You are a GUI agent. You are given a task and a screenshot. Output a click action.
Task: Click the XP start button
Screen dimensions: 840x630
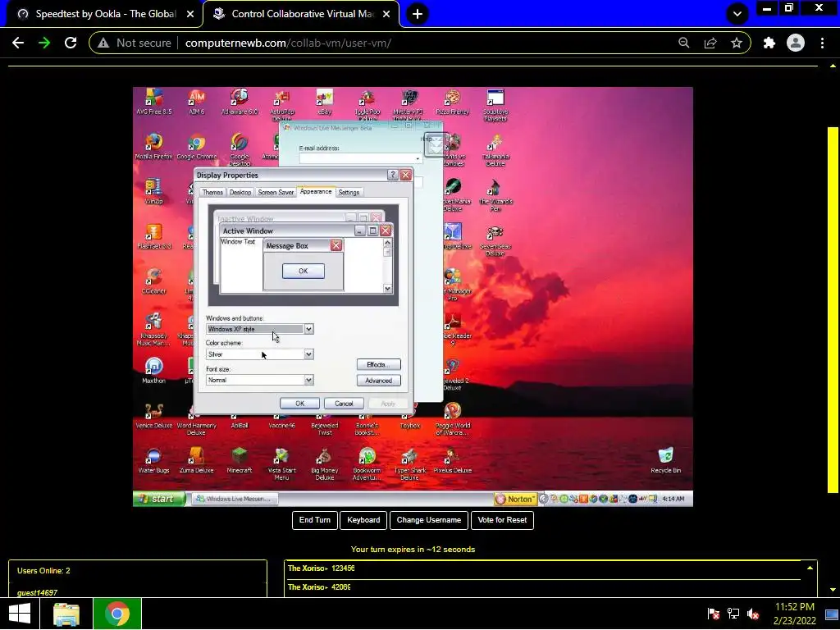tap(159, 499)
